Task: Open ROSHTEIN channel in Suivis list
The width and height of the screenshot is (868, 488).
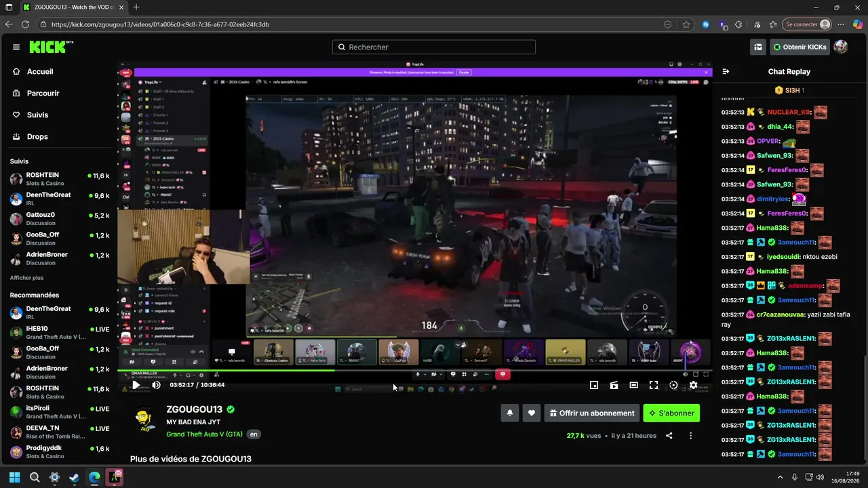Action: click(x=59, y=179)
